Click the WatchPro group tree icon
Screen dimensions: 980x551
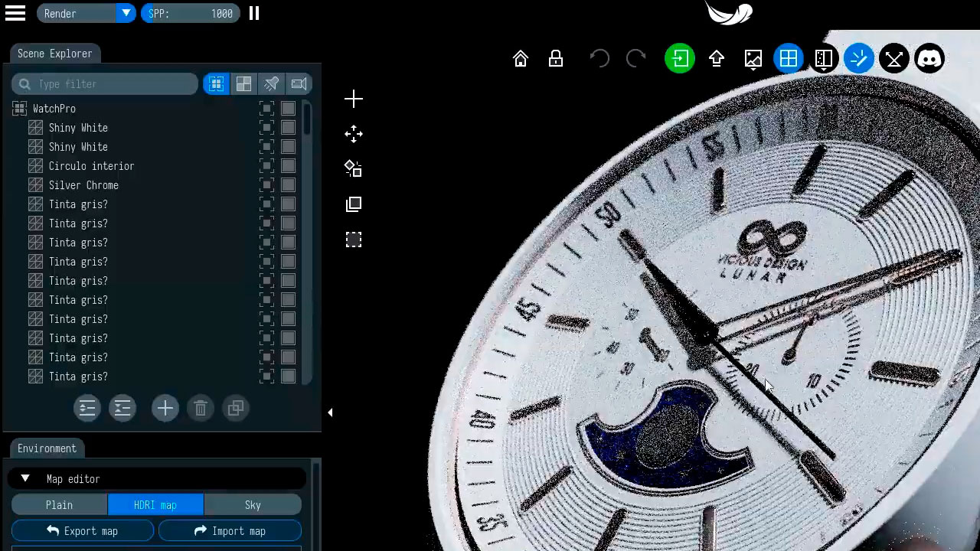(x=20, y=109)
